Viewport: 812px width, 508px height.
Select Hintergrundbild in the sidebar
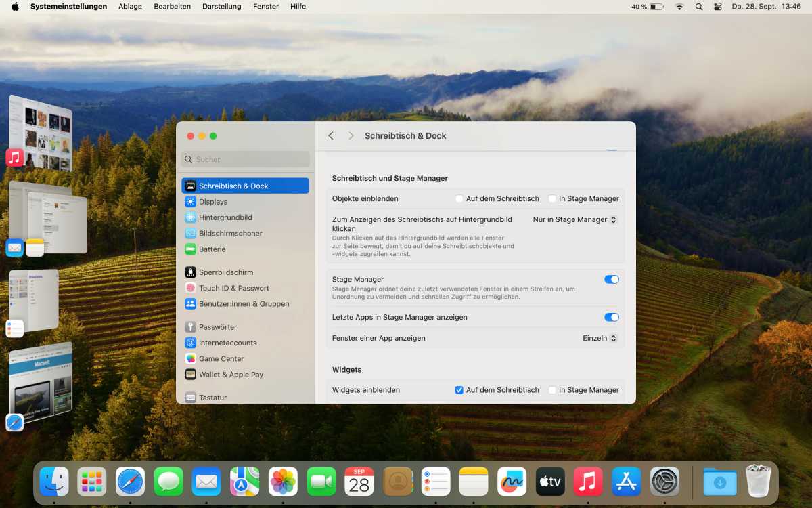pos(225,217)
